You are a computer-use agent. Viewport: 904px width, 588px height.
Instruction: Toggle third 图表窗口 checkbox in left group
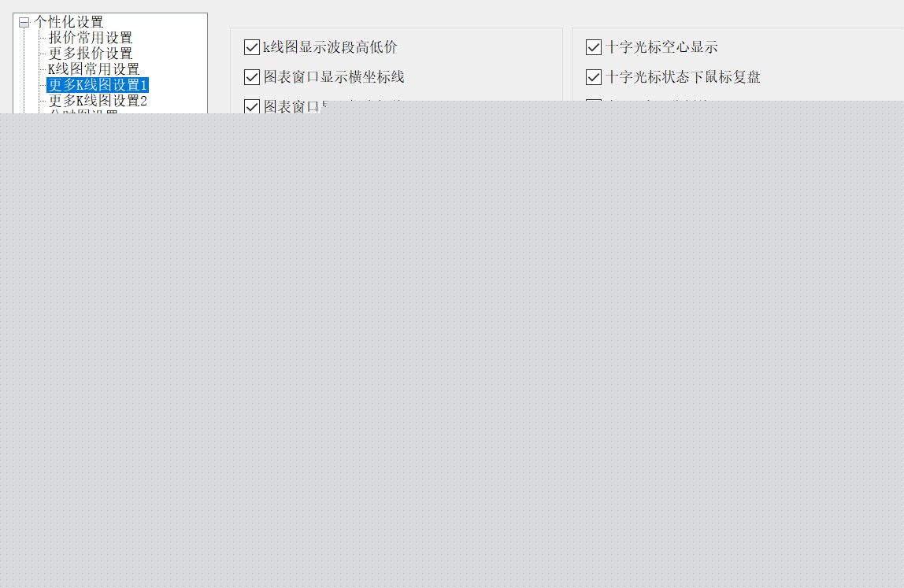pyautogui.click(x=252, y=106)
